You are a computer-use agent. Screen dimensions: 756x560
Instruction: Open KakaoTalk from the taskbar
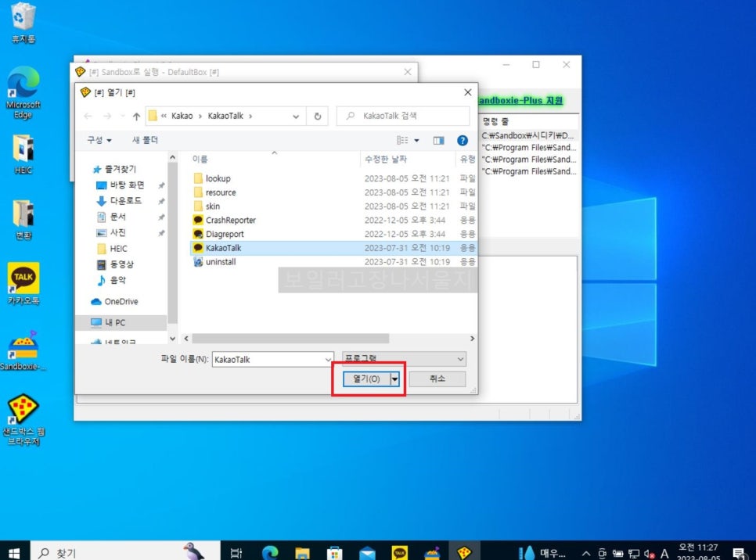click(x=400, y=552)
